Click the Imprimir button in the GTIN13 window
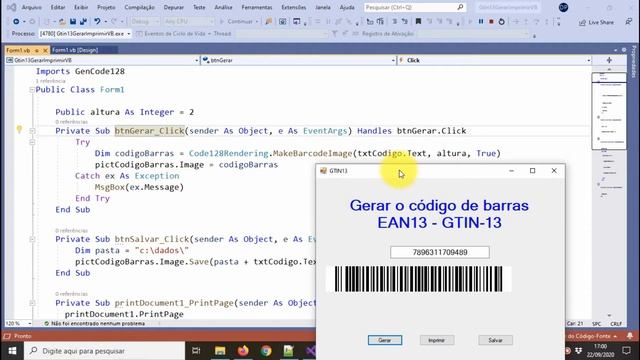 click(x=437, y=340)
